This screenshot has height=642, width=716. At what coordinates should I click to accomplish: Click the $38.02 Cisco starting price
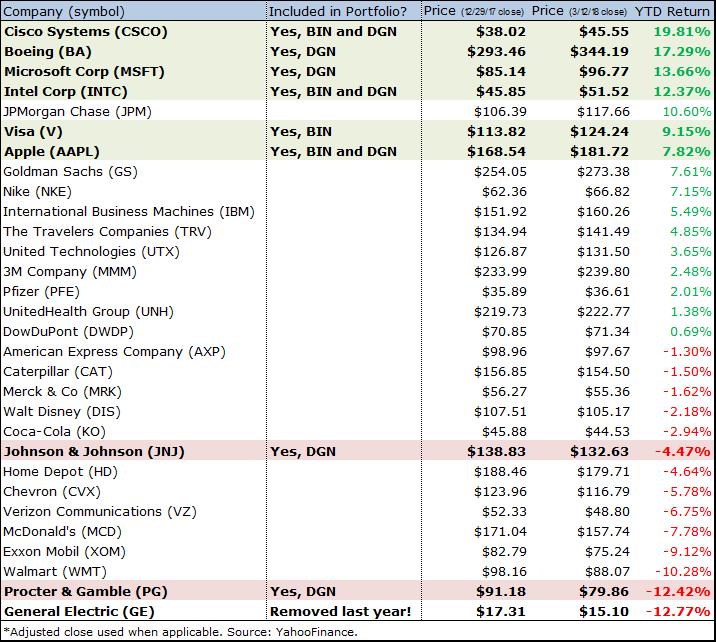(x=501, y=32)
